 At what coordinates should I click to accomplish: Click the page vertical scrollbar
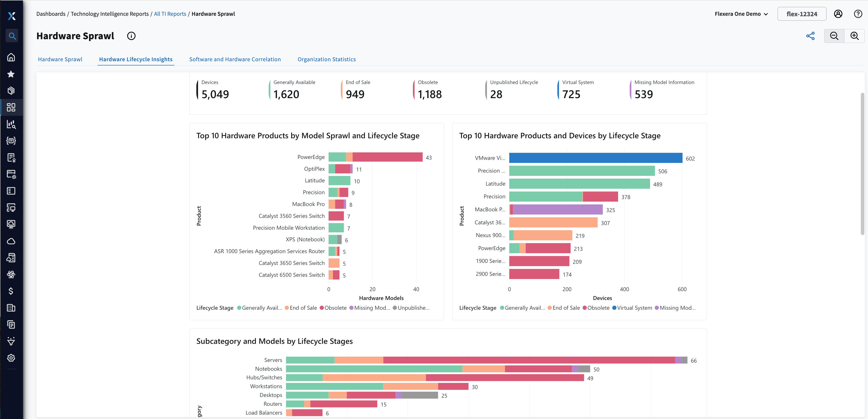pos(862,164)
